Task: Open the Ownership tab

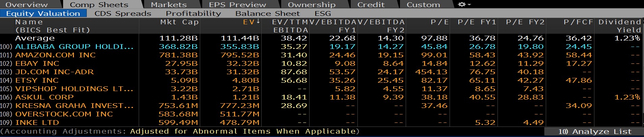Action: [312, 4]
